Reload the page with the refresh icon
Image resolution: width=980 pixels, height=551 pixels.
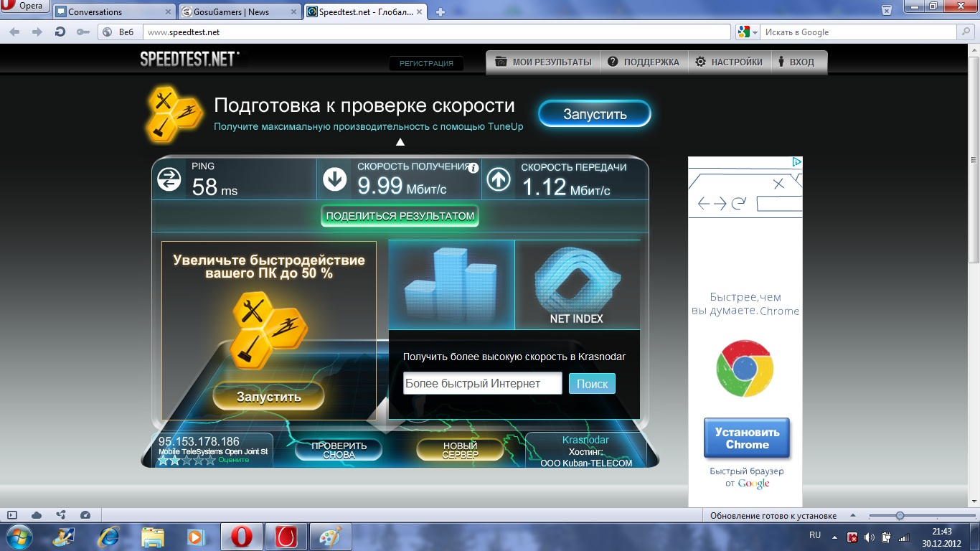tap(60, 32)
